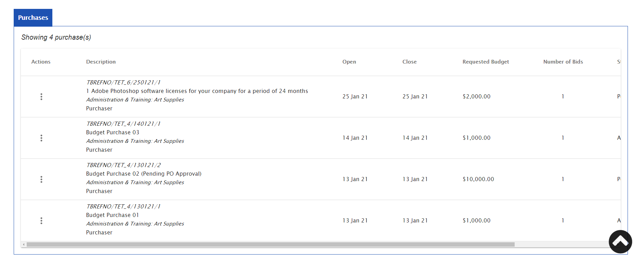Click the Actions column header

point(41,62)
